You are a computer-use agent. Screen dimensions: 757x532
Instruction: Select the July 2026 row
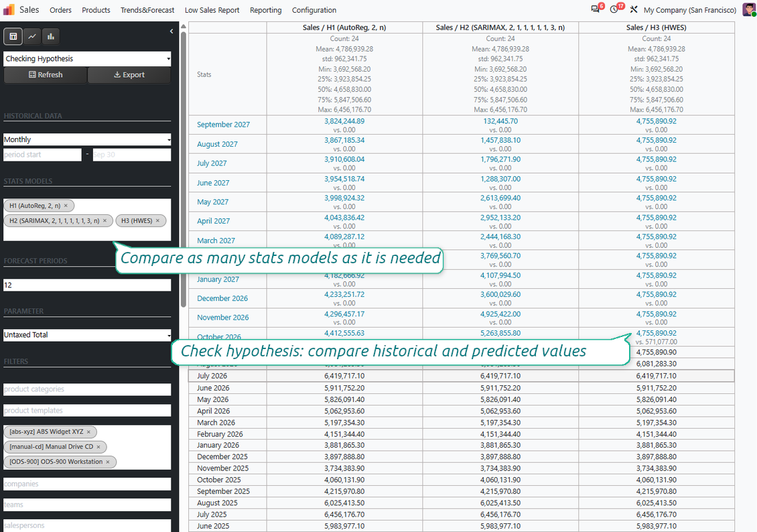462,376
